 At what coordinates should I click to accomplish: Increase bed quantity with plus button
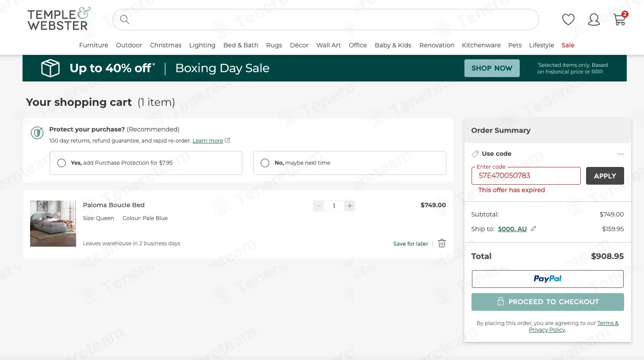350,205
